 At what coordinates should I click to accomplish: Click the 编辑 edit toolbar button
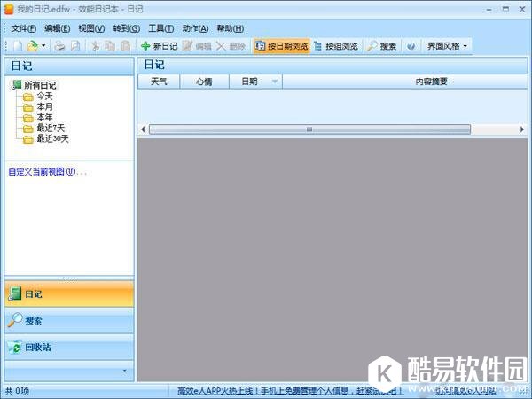point(197,46)
